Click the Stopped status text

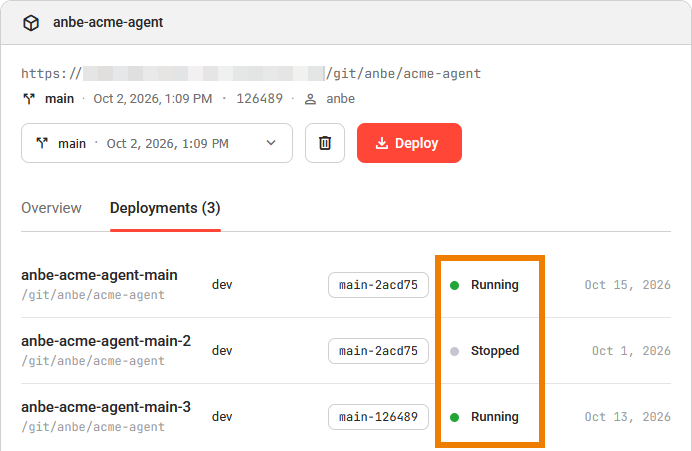495,351
